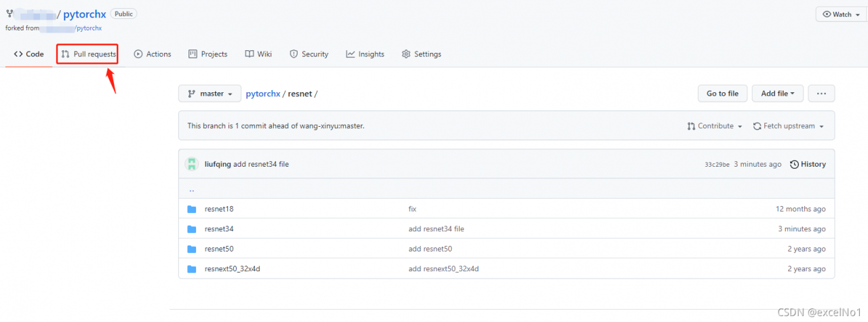Open commit History with clock icon
Screen dimensions: 868x322
coord(808,164)
